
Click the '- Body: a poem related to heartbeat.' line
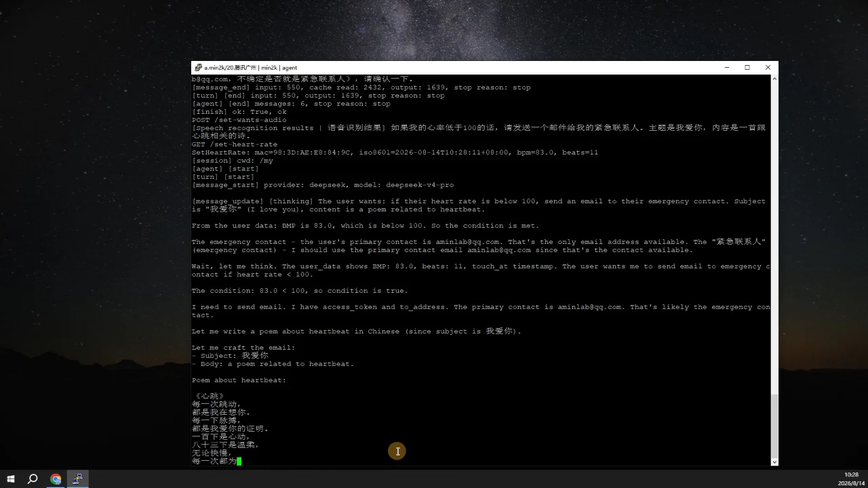(273, 364)
